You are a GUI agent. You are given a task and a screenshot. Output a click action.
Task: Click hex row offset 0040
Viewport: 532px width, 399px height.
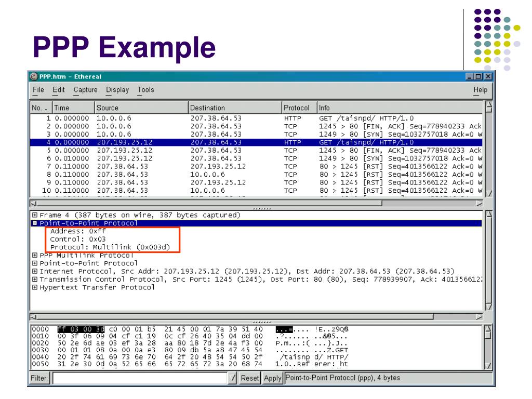(x=40, y=357)
